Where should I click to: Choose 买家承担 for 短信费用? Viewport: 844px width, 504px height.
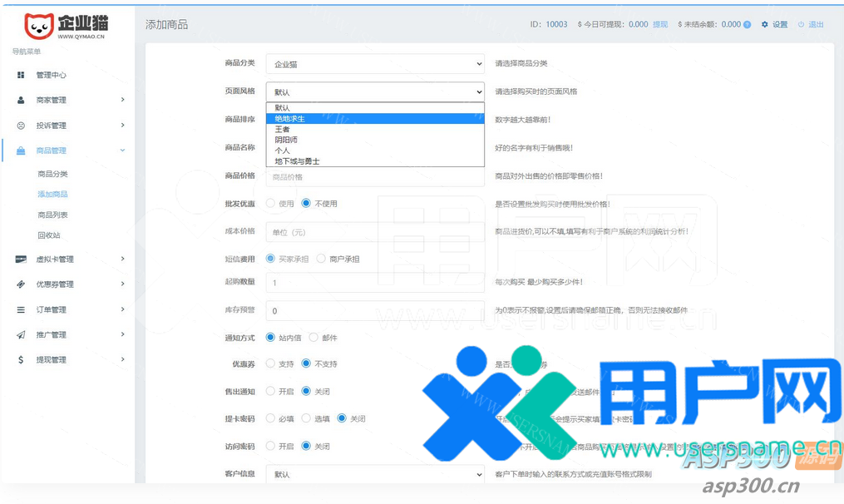(271, 259)
